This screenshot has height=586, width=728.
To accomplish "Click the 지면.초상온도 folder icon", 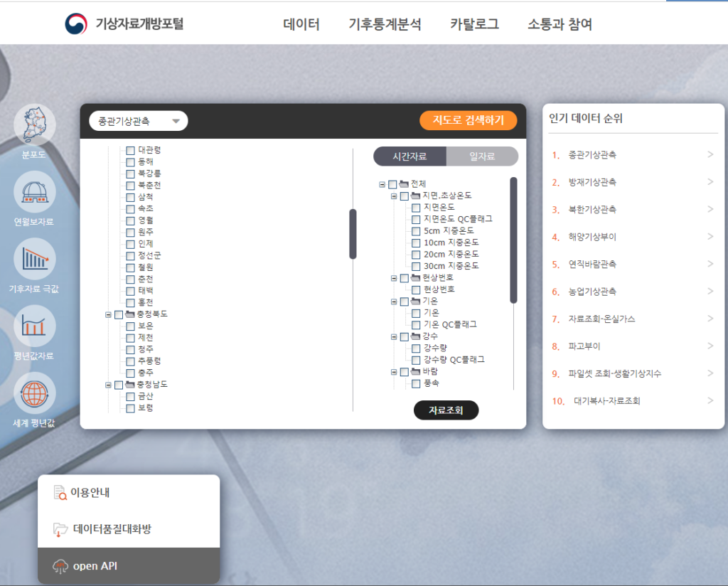I will (x=415, y=196).
